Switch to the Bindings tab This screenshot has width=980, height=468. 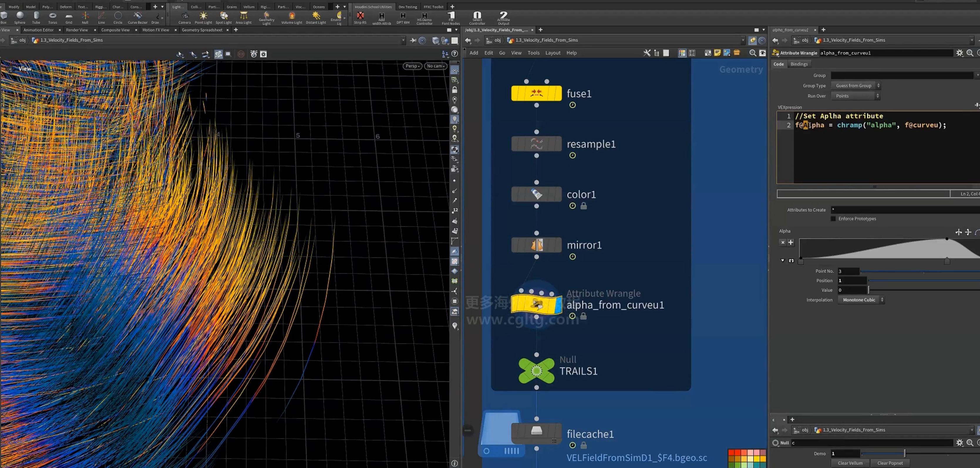click(x=799, y=64)
